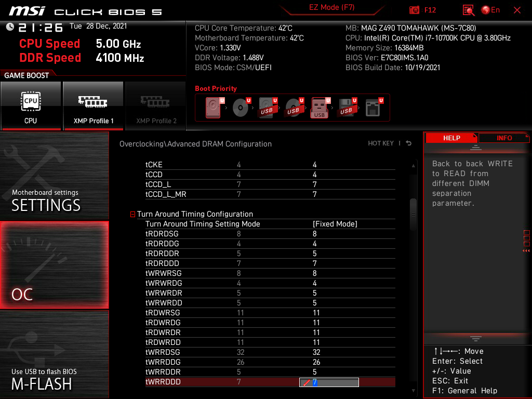Select the tRDRDDG timing row

pyautogui.click(x=270, y=244)
